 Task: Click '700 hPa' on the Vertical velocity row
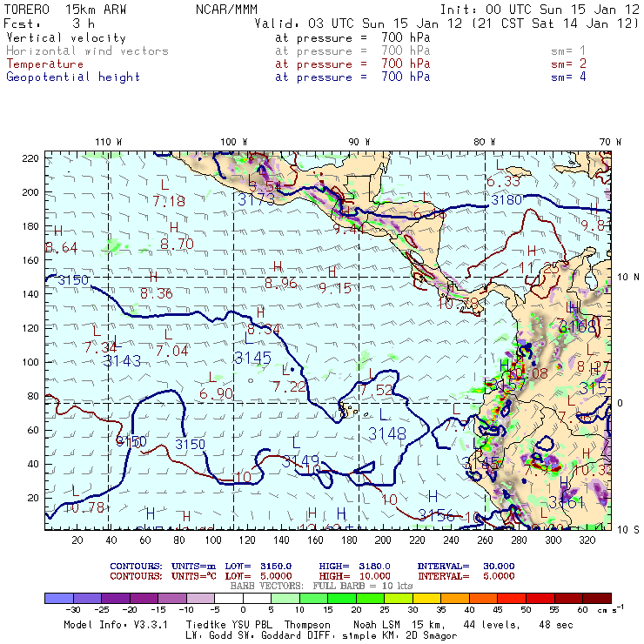pos(406,37)
